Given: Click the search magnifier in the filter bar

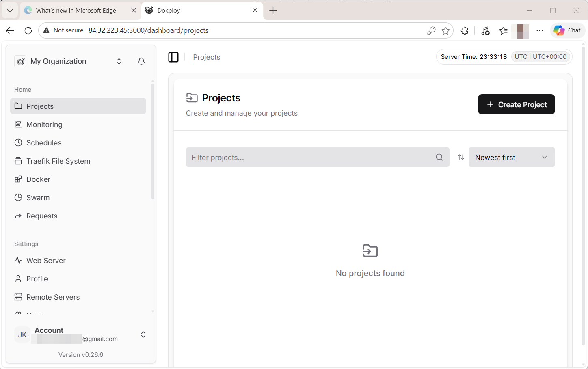Looking at the screenshot, I should pos(439,157).
